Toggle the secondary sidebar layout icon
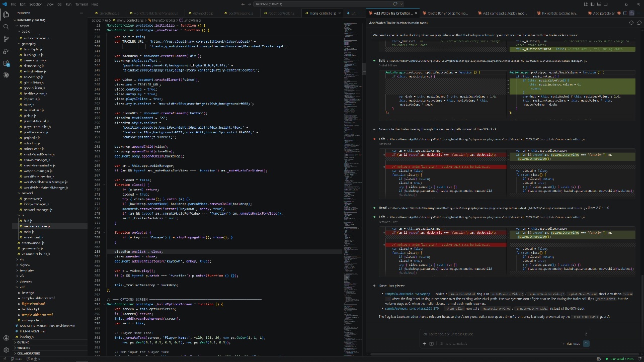Screen dimensions: 644x362 [605, 4]
